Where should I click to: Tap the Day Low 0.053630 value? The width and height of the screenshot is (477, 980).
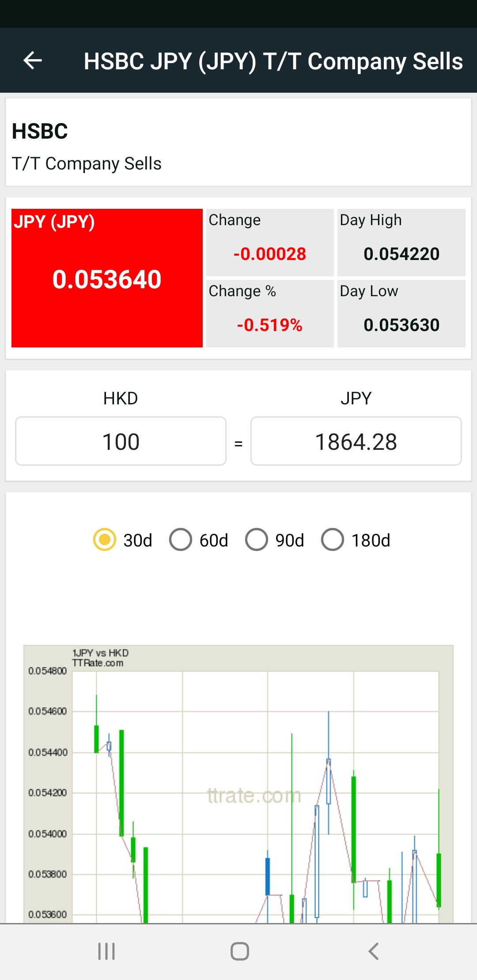click(x=401, y=325)
